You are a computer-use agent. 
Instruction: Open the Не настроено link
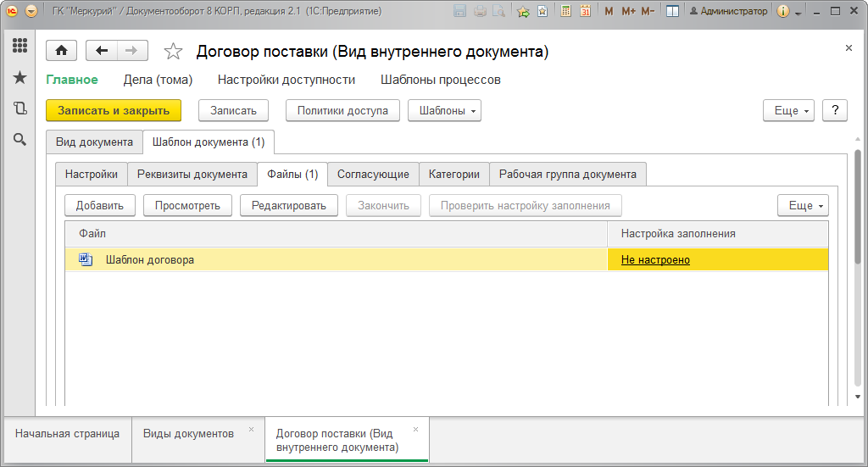pos(655,260)
